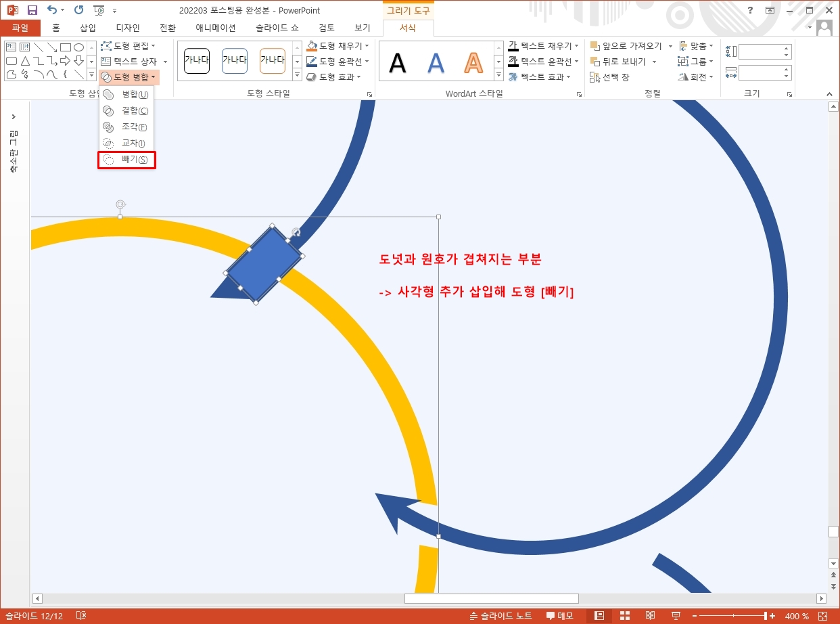Select the isosceles triangle shape in gallery
The height and width of the screenshot is (624, 840).
click(25, 61)
